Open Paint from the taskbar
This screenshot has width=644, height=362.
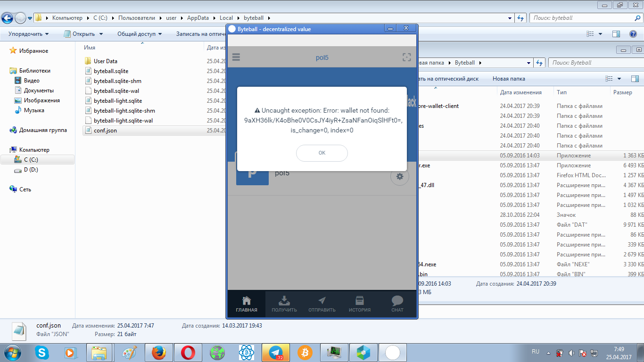tap(129, 352)
